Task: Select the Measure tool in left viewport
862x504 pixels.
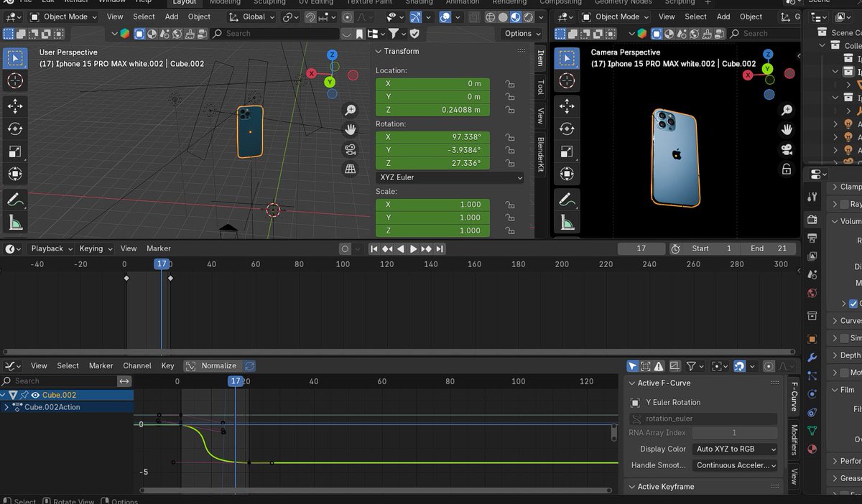Action: pyautogui.click(x=15, y=223)
